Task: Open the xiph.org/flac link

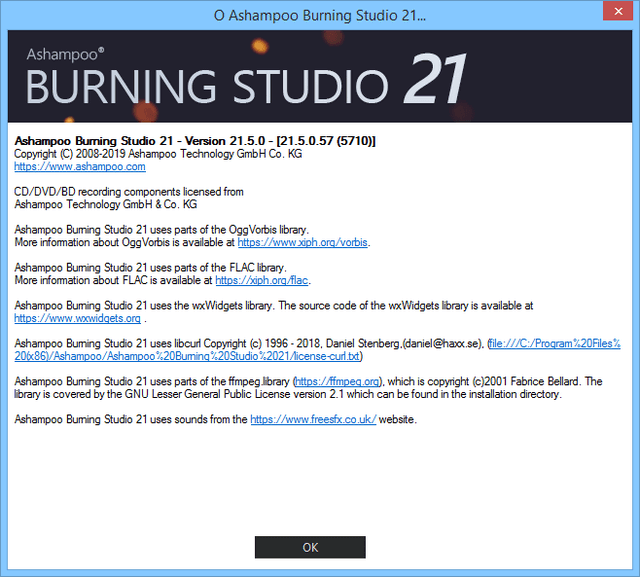Action: point(262,280)
